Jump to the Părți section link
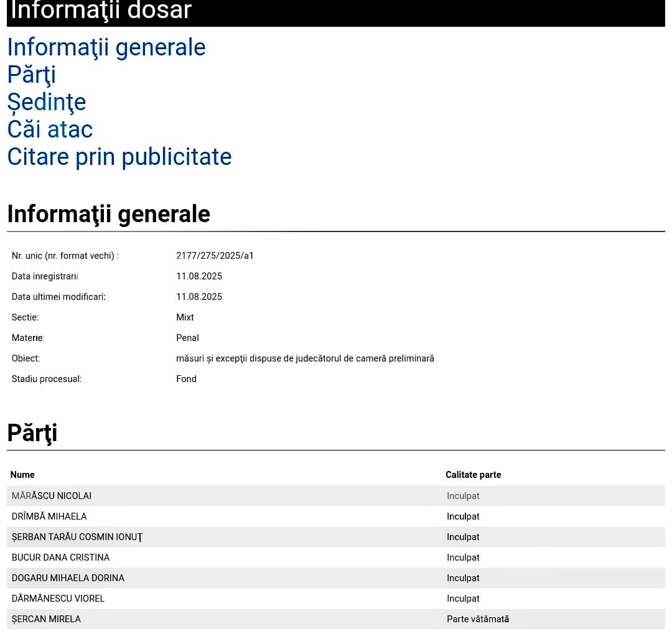This screenshot has height=644, width=672. 31,75
